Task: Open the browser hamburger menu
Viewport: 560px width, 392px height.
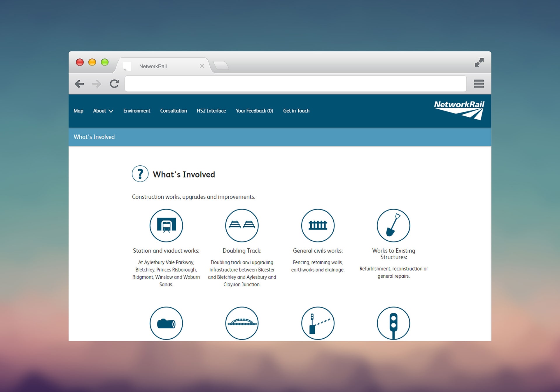Action: tap(479, 84)
